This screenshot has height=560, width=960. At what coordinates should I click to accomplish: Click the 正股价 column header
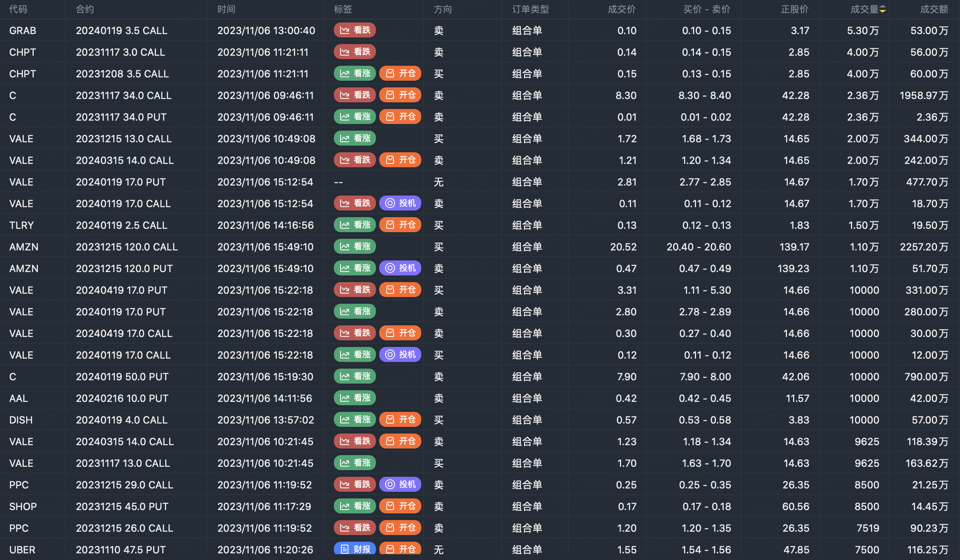(x=795, y=9)
